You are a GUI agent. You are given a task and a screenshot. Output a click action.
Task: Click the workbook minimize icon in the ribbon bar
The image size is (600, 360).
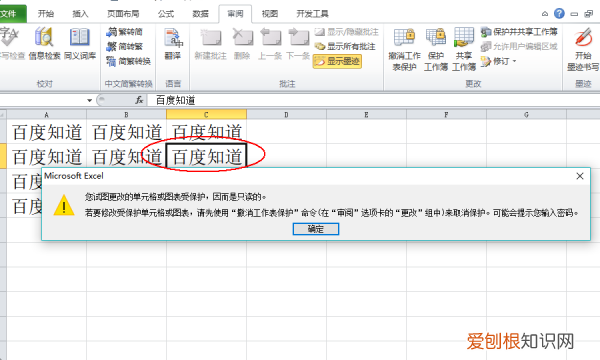[x=574, y=14]
